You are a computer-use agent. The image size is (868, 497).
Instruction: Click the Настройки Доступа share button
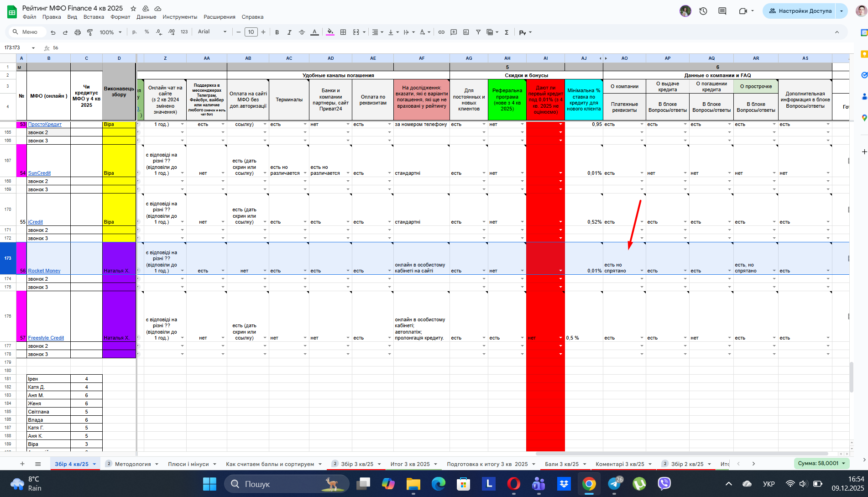pyautogui.click(x=800, y=11)
